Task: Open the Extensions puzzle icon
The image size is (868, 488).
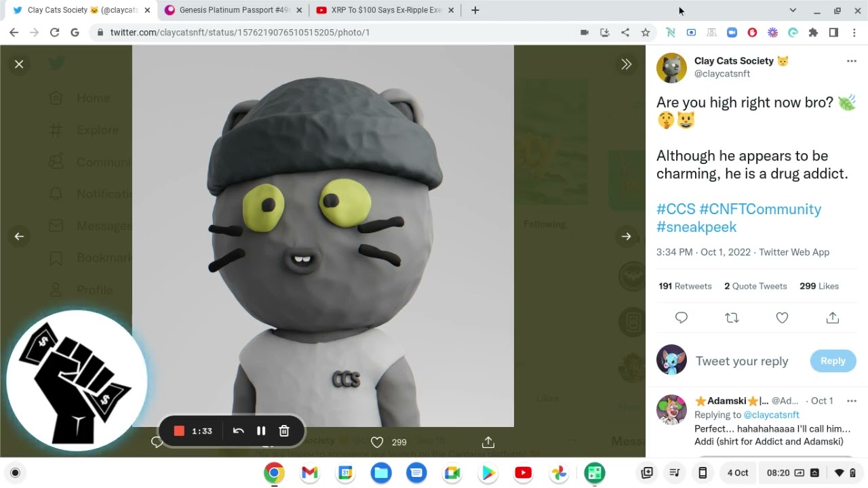Action: 814,32
